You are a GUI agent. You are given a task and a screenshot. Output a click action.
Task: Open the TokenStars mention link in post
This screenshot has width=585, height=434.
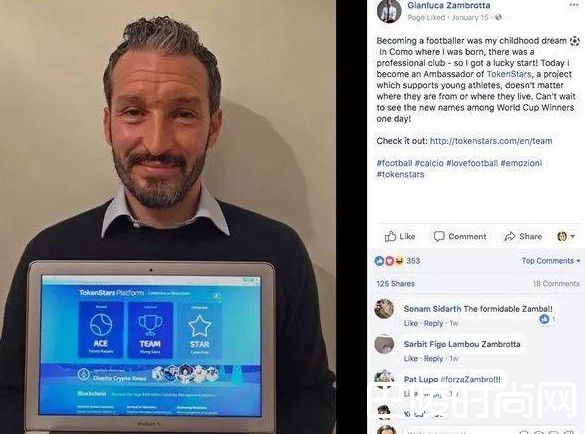point(509,74)
